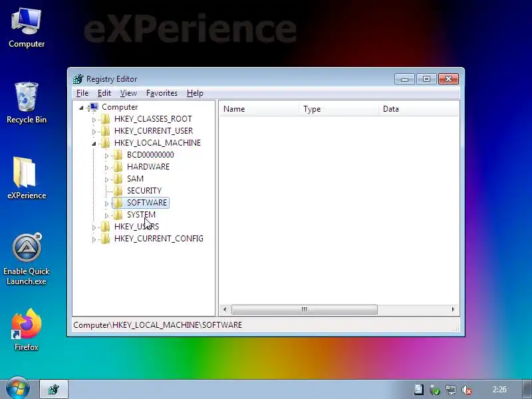Click the SYSTEM folder icon
This screenshot has width=532, height=399.
[x=118, y=215]
